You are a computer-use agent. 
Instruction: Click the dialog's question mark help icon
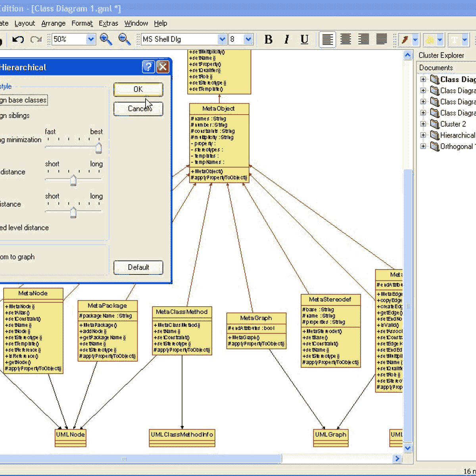[148, 67]
